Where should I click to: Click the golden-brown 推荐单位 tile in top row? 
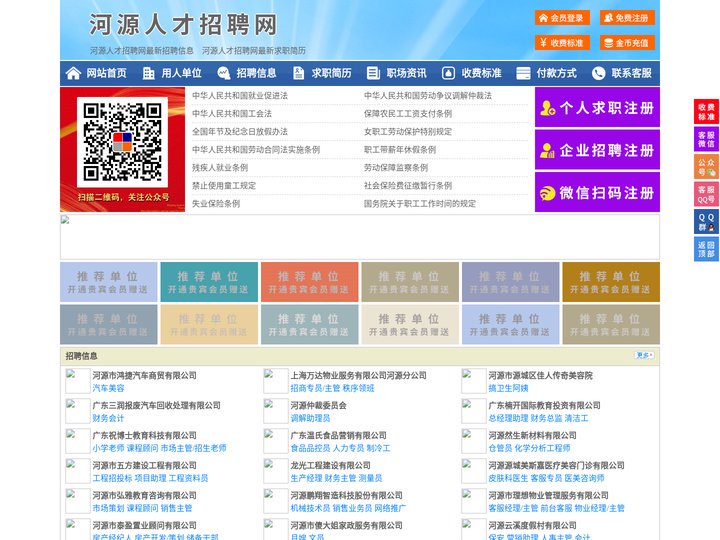(611, 282)
